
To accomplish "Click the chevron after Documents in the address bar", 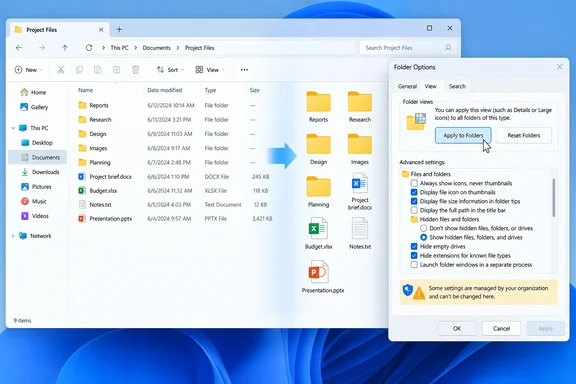I will click(178, 48).
